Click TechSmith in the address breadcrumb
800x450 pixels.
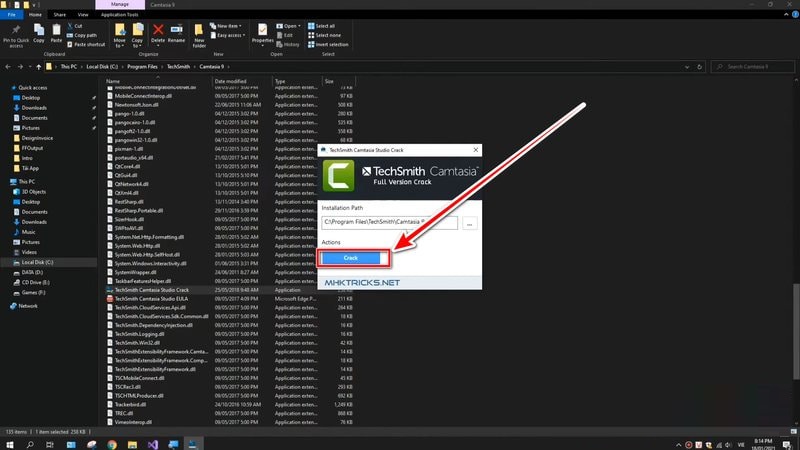178,67
